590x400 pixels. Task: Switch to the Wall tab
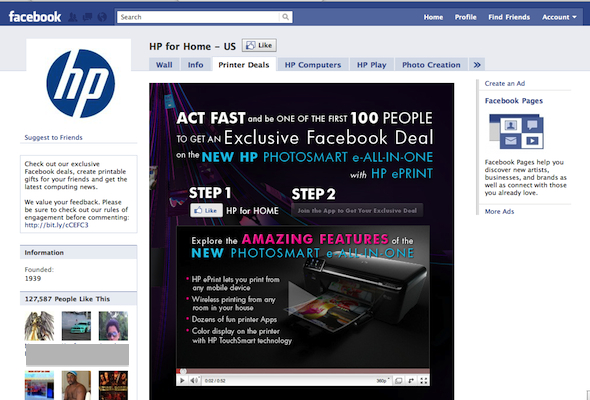tap(164, 65)
